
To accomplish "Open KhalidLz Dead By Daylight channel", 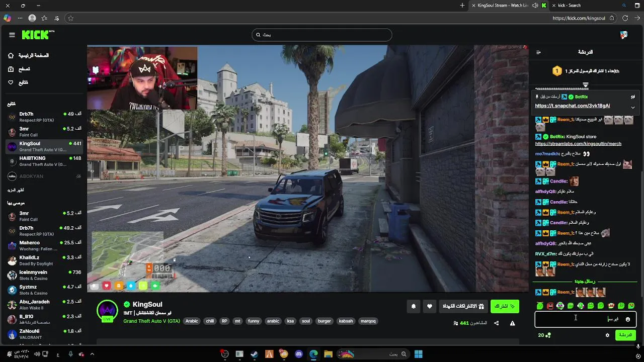I will tap(44, 260).
